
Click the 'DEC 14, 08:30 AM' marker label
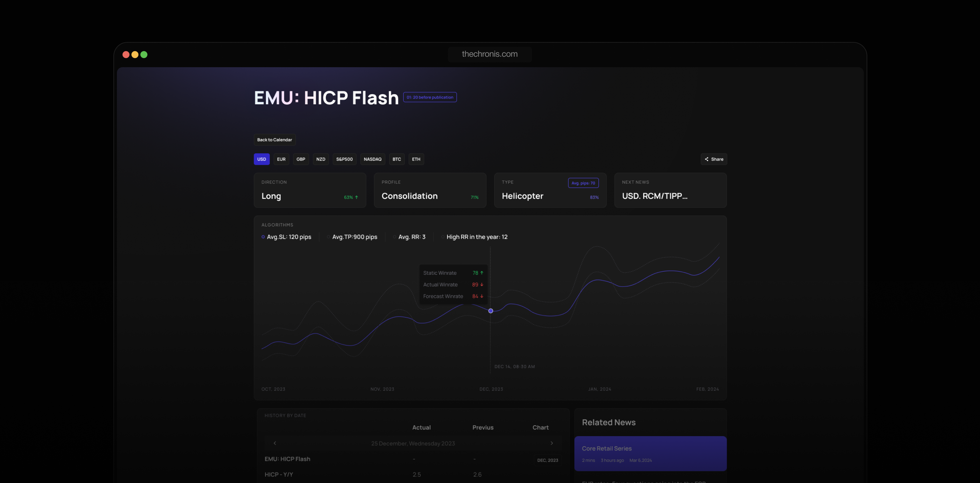click(514, 366)
